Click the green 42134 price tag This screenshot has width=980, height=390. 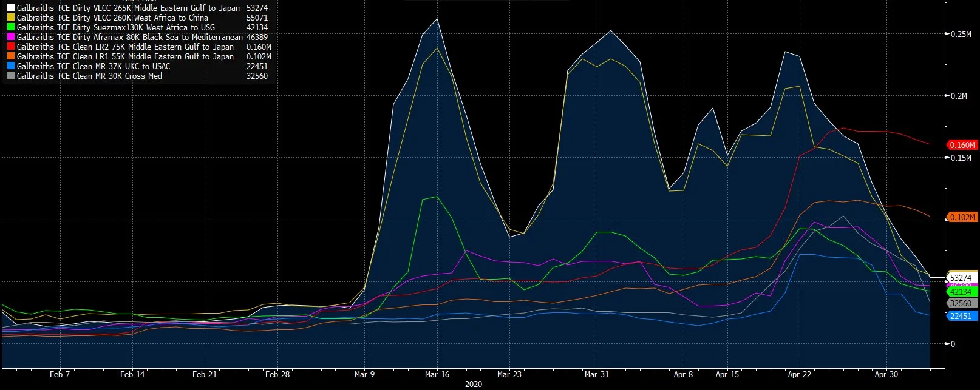tap(961, 292)
